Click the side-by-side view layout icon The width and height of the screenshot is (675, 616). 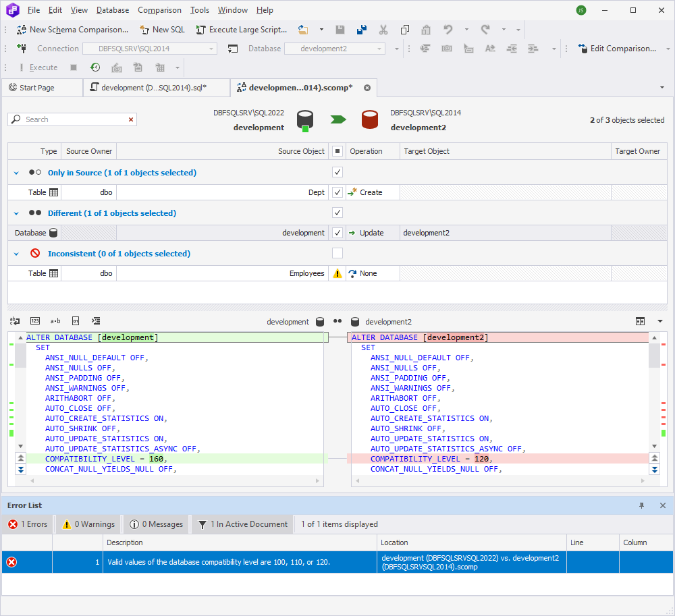[640, 321]
